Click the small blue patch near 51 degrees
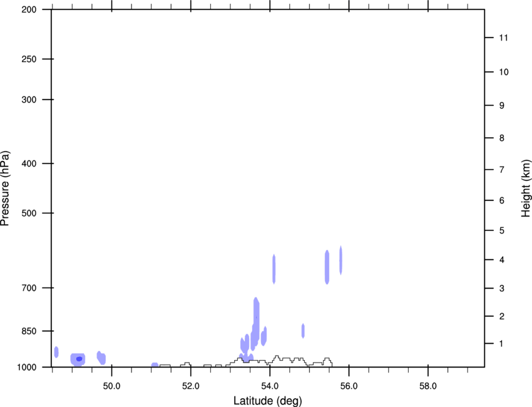The width and height of the screenshot is (532, 407). [155, 365]
